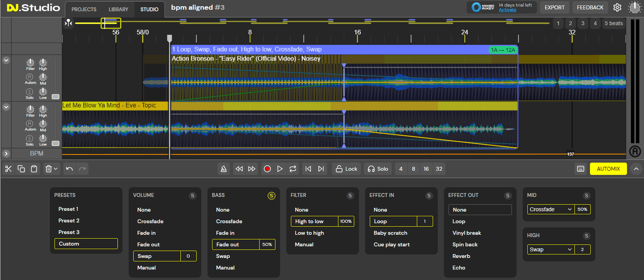This screenshot has width=644, height=280.
Task: Click the play button
Action: tap(280, 169)
